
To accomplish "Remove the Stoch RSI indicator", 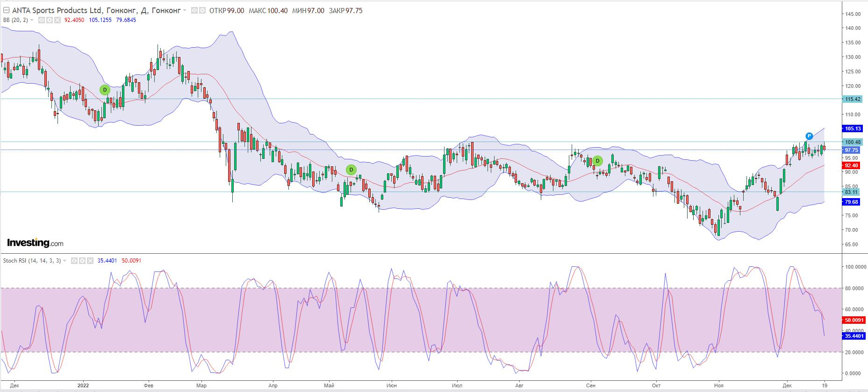I will (90, 261).
